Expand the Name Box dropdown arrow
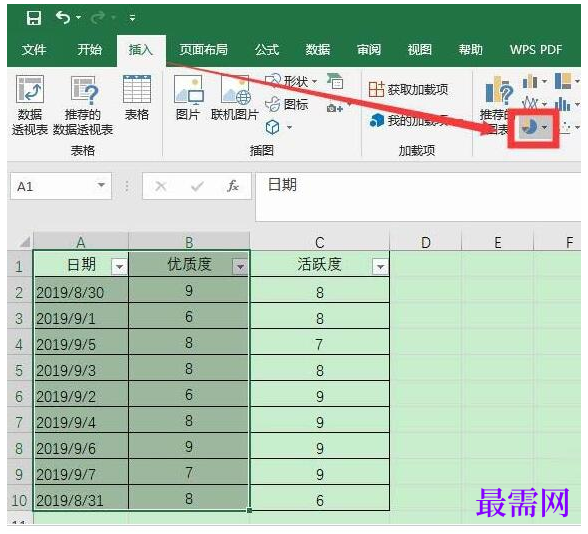The width and height of the screenshot is (588, 534). [x=101, y=185]
